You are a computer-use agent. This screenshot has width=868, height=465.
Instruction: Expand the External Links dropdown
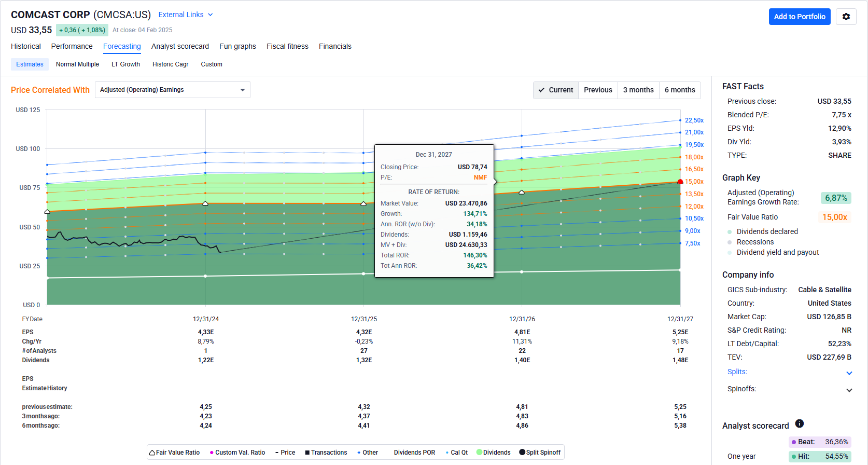pyautogui.click(x=186, y=15)
